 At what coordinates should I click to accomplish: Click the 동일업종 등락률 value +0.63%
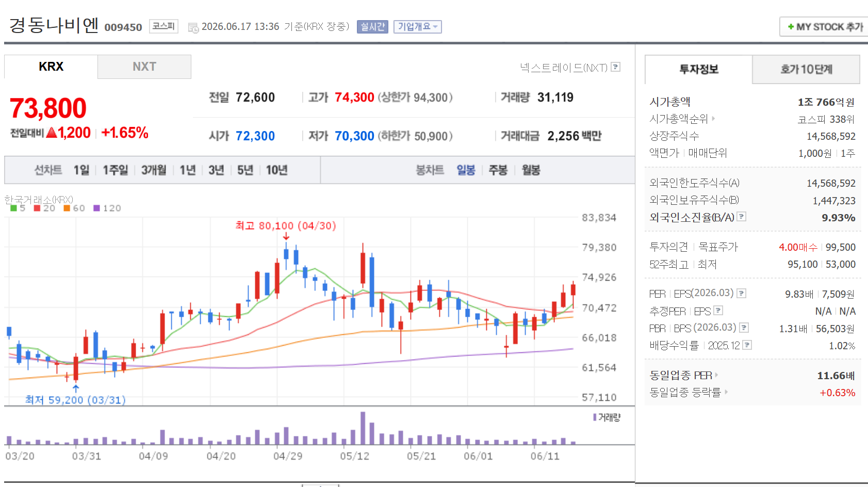coord(838,393)
